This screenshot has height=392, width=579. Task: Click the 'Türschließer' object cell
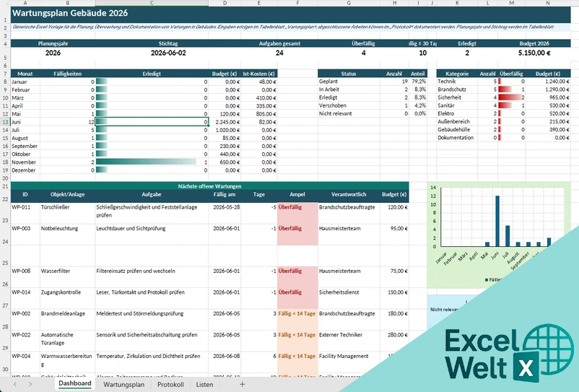[x=68, y=213]
